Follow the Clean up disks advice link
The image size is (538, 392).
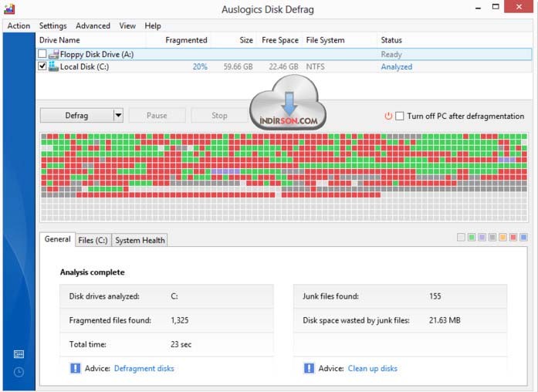click(x=373, y=368)
